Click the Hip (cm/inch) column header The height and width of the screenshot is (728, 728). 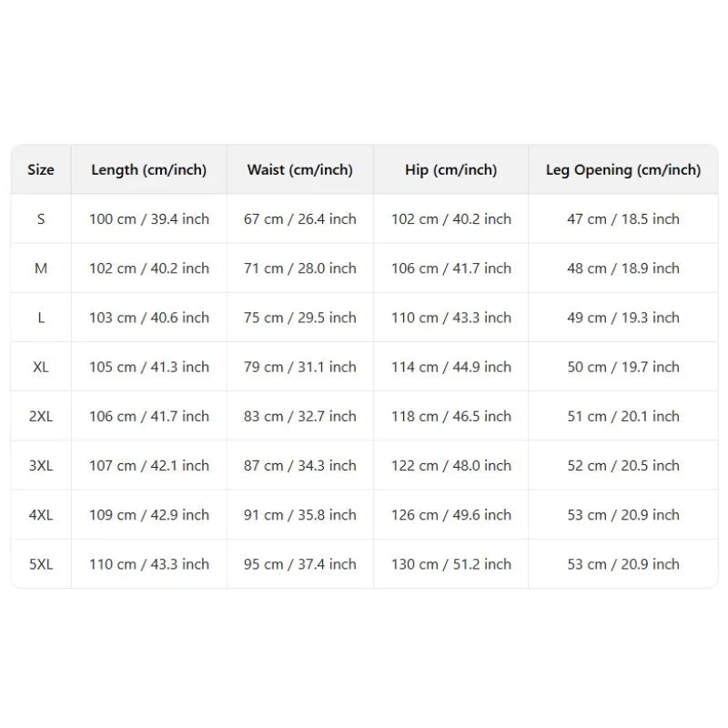(x=450, y=170)
